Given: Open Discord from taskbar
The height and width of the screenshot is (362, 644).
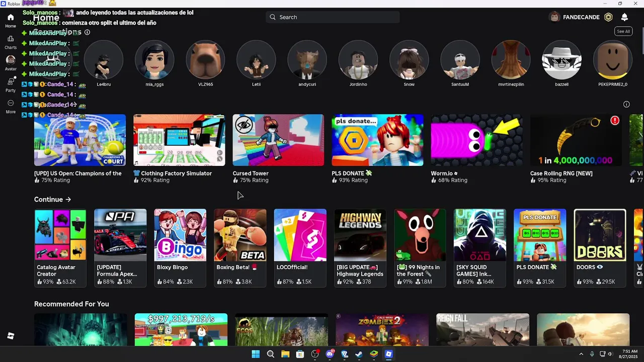Looking at the screenshot, I should (x=330, y=354).
